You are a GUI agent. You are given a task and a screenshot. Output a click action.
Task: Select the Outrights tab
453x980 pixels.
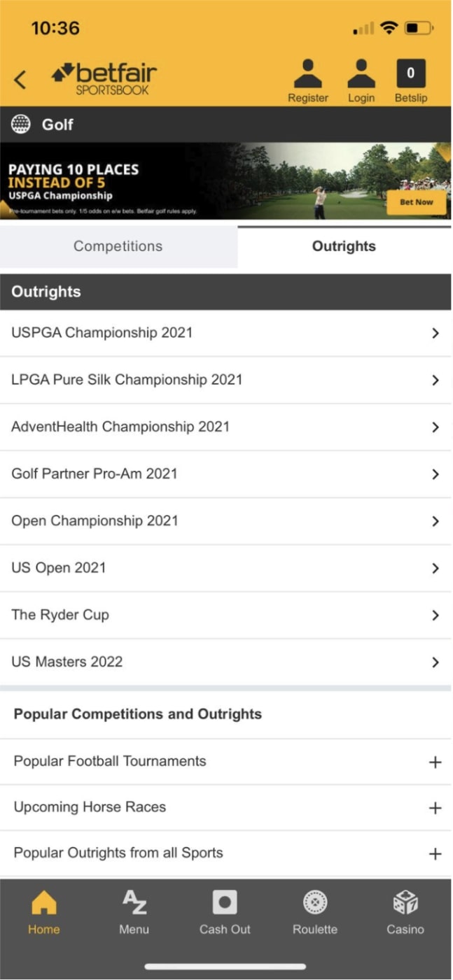click(x=344, y=246)
